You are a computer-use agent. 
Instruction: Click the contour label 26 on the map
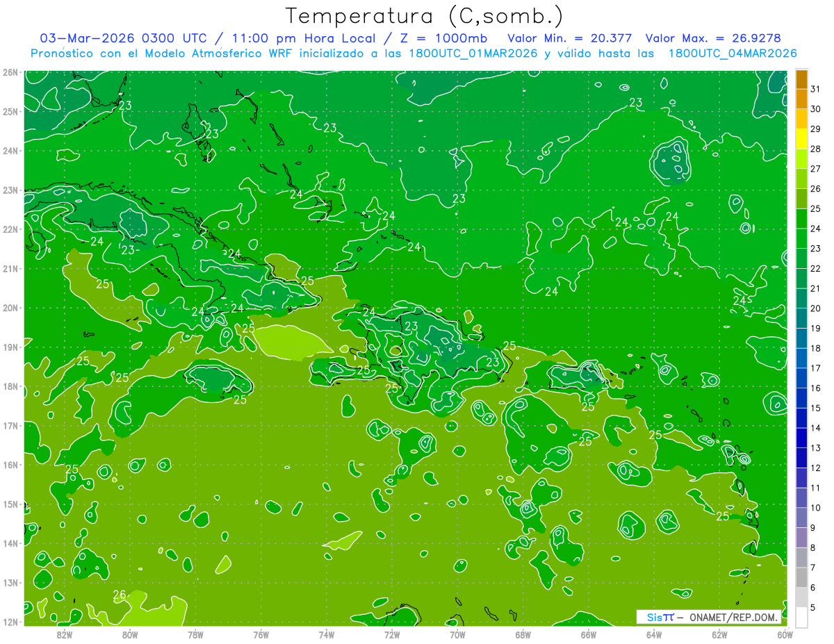pyautogui.click(x=120, y=595)
